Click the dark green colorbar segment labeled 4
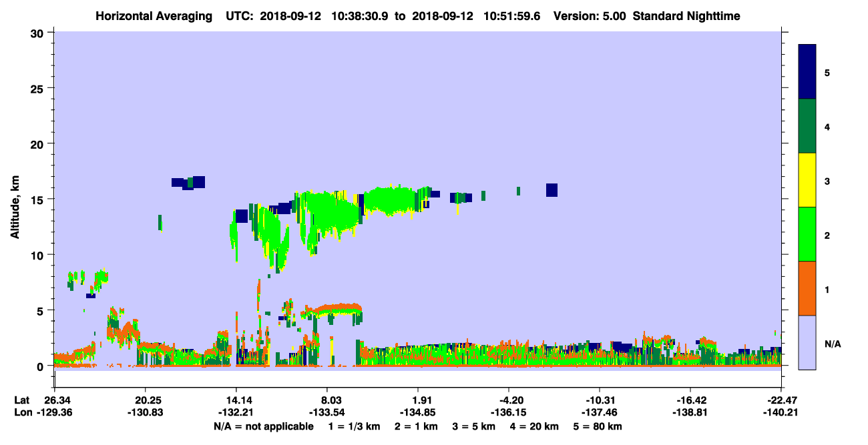This screenshot has height=445, width=868. coord(808,126)
